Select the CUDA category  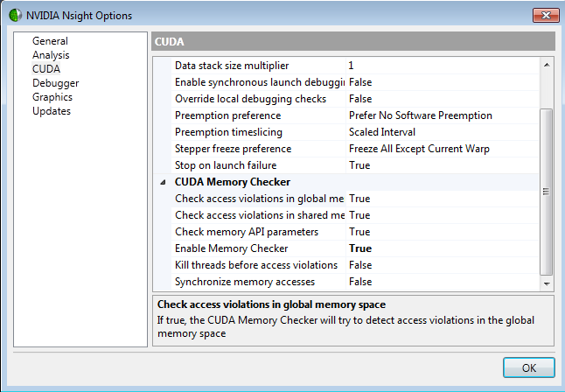pyautogui.click(x=45, y=69)
